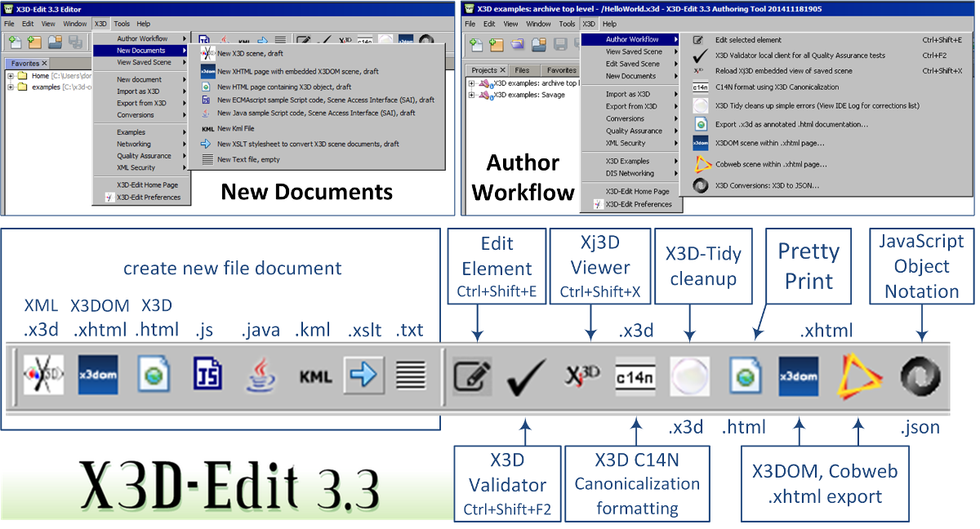The width and height of the screenshot is (980, 529).
Task: Click the lined text file icon in enlarged toolbar
Action: pos(411,376)
